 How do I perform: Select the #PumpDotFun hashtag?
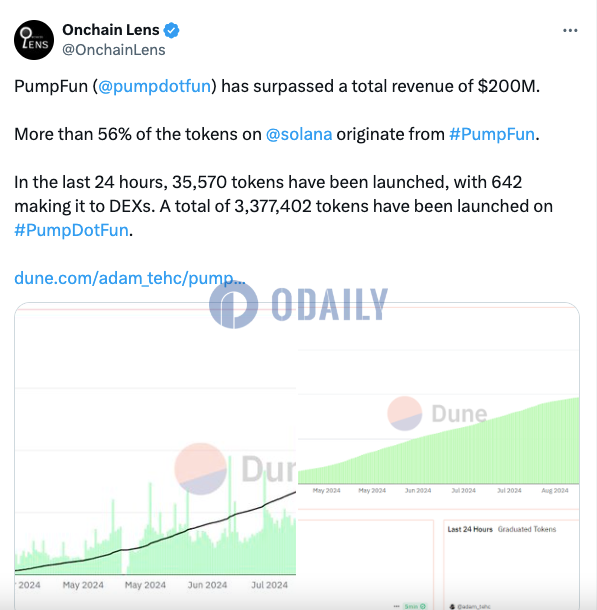(x=71, y=230)
